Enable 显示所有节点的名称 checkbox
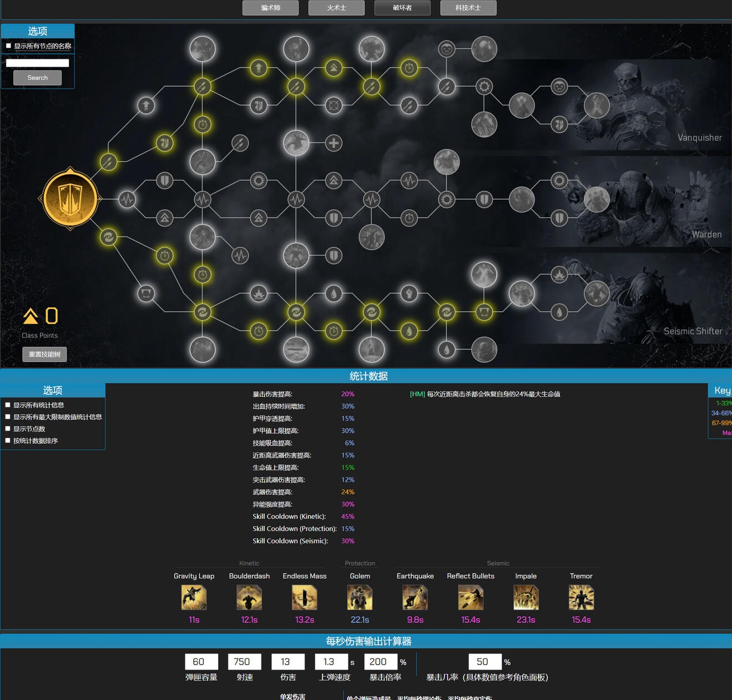The width and height of the screenshot is (732, 700). 8,46
